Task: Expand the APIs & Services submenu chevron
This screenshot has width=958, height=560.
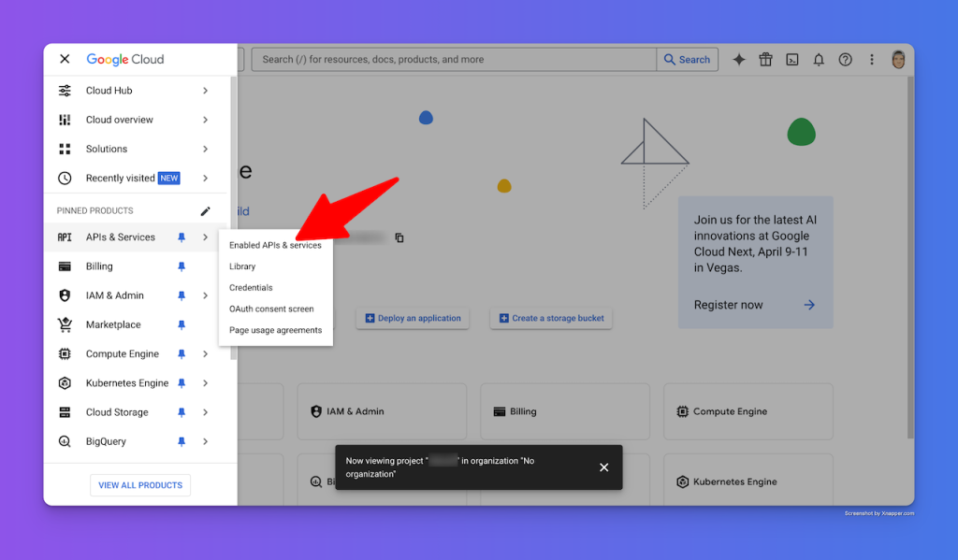Action: [x=205, y=237]
